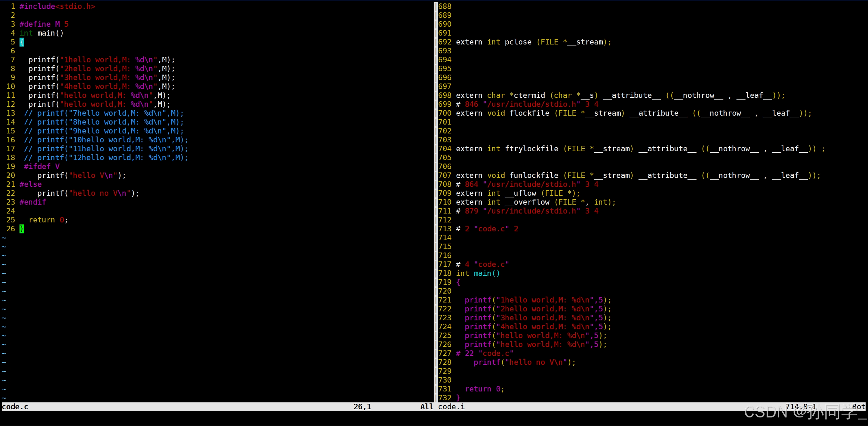Click printf hello no V in code.i
Screen dimensions: 868x426
(524, 362)
